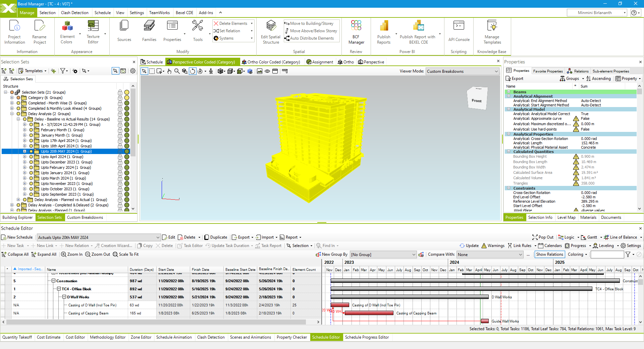
Task: Click Scale To Fit button
Action: point(126,254)
